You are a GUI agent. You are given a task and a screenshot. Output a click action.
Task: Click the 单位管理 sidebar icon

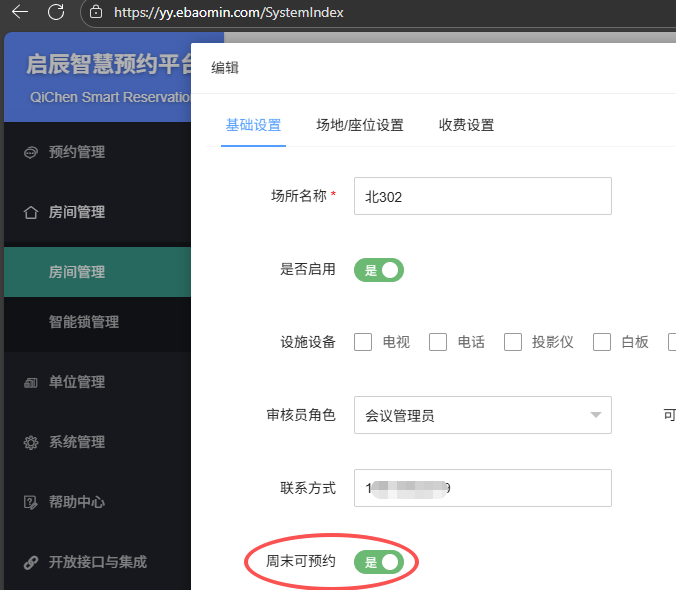(31, 382)
